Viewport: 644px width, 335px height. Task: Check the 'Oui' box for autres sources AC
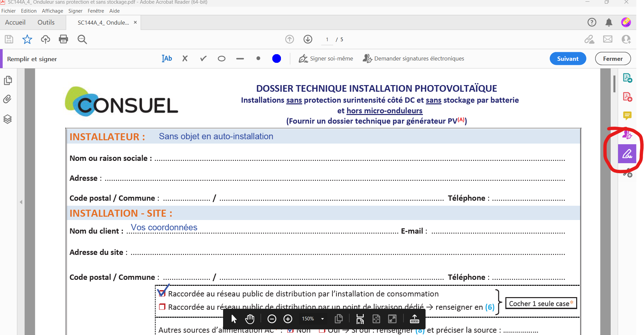pos(322,330)
